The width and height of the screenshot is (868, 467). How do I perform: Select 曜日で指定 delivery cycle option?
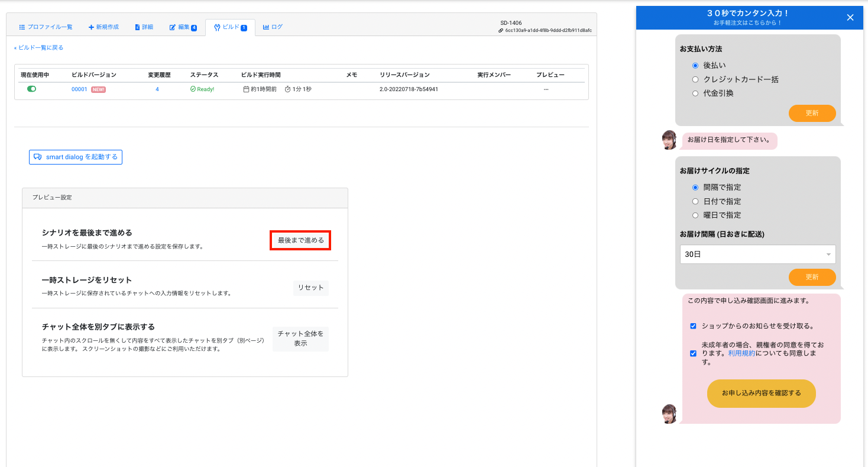pos(695,215)
